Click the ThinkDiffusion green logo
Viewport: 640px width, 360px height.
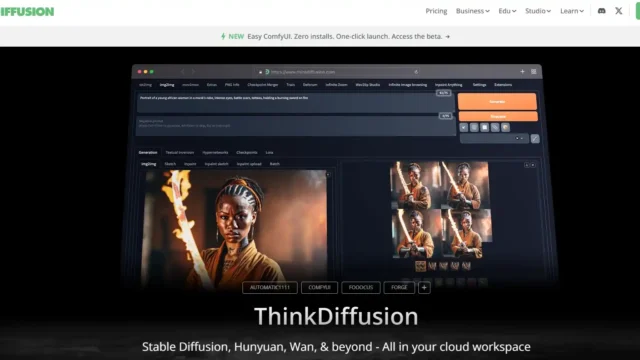[x=27, y=11]
